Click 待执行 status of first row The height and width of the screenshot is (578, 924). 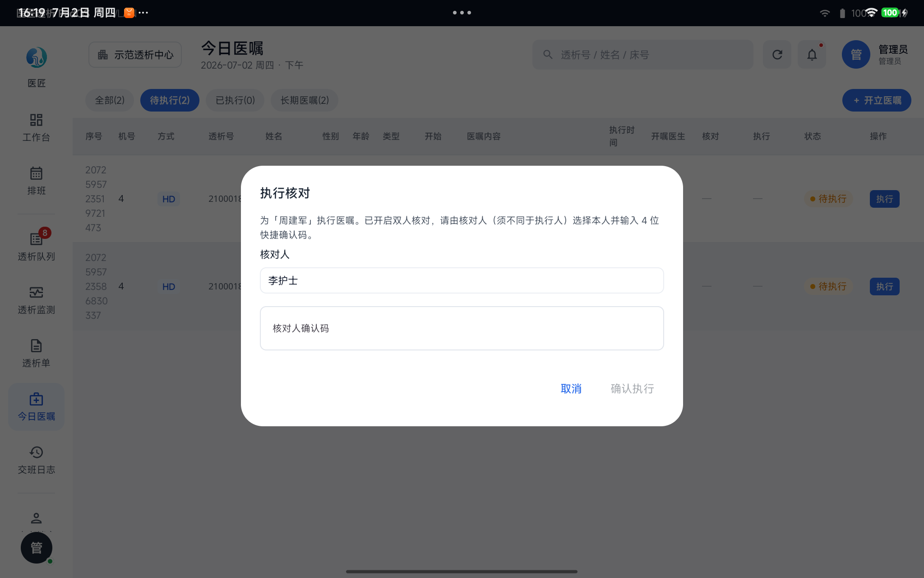[x=828, y=199]
